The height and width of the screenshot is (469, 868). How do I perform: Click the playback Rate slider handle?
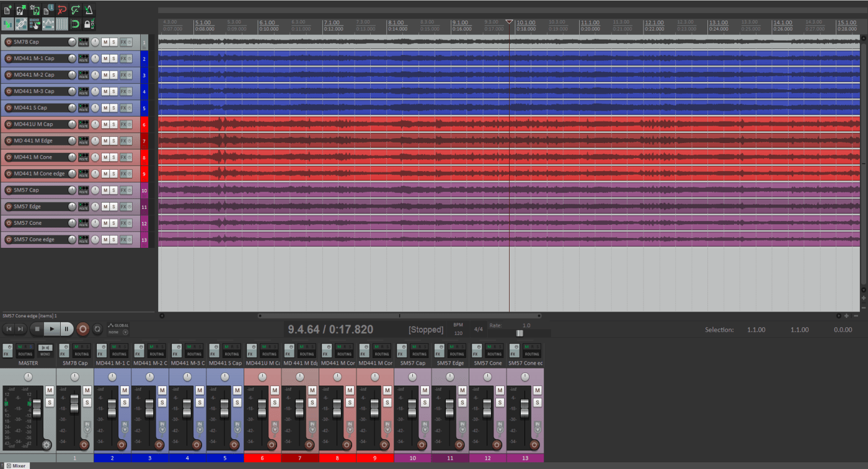coord(520,333)
